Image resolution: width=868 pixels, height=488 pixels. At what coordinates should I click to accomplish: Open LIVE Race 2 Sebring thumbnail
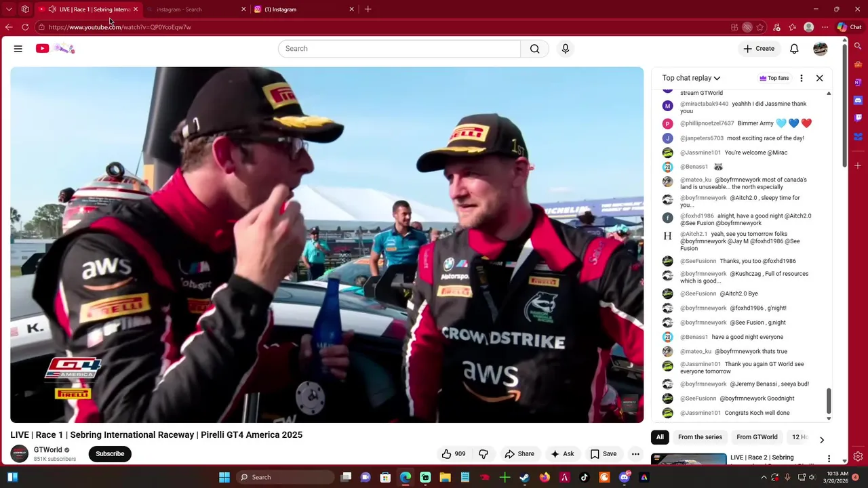click(x=688, y=459)
